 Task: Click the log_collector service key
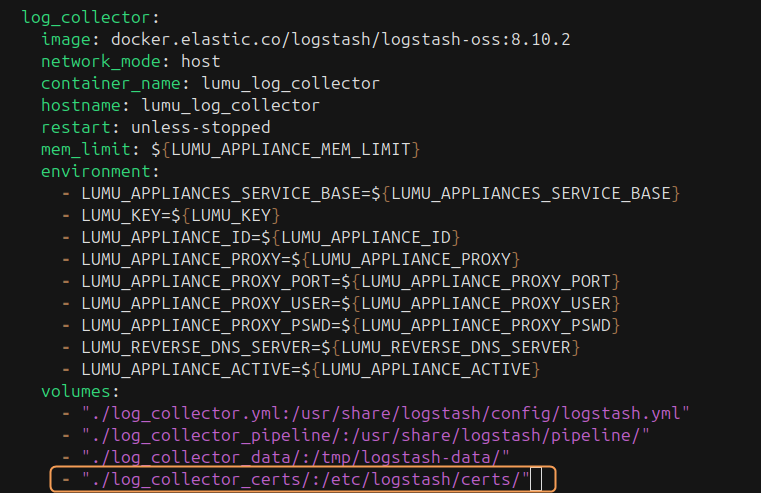point(79,17)
